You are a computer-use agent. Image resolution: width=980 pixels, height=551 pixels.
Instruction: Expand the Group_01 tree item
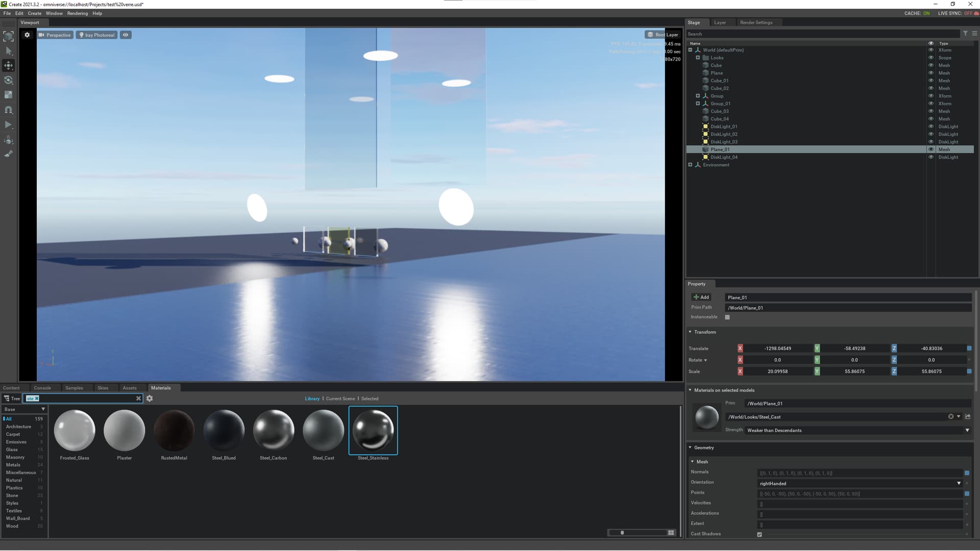[698, 104]
